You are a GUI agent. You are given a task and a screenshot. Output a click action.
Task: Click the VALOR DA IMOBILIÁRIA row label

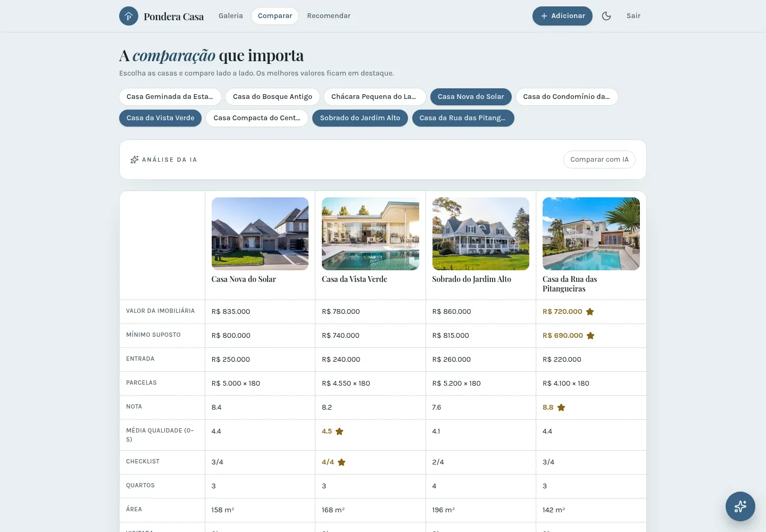tap(160, 311)
